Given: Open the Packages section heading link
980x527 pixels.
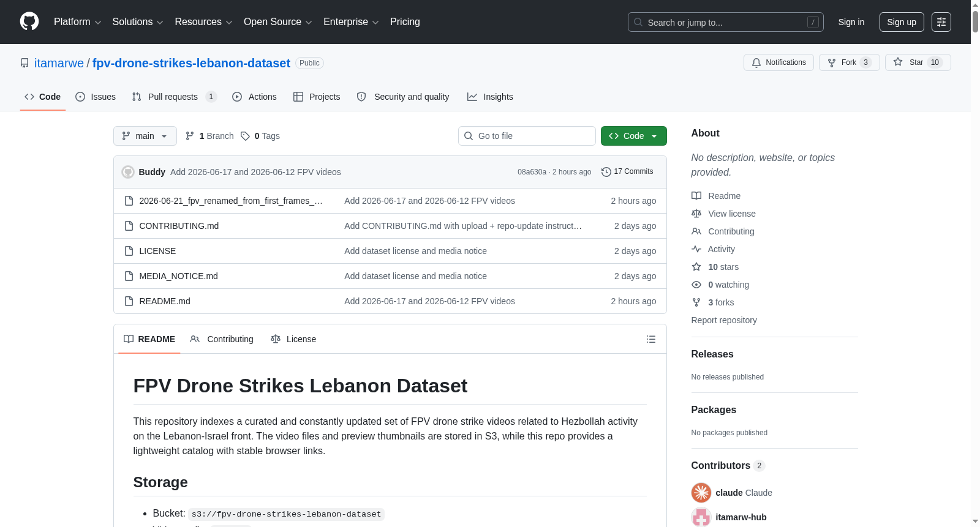Looking at the screenshot, I should (714, 409).
